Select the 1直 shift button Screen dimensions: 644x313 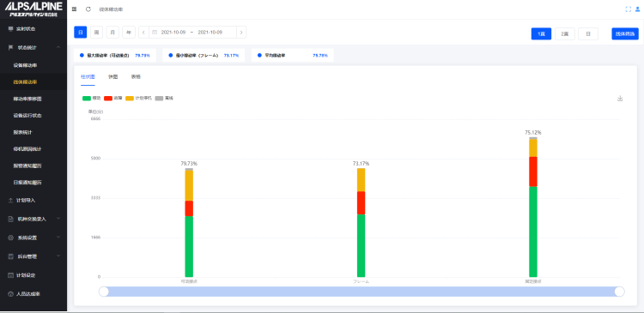[x=541, y=33]
